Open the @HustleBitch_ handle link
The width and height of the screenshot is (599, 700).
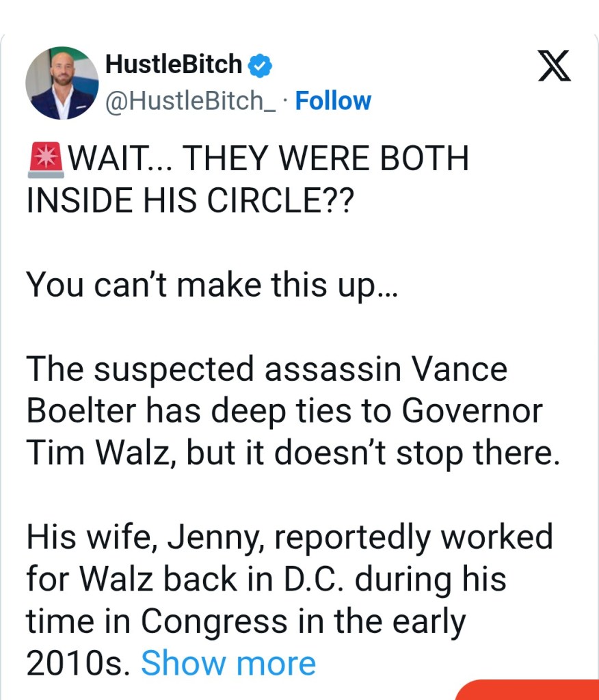point(192,101)
